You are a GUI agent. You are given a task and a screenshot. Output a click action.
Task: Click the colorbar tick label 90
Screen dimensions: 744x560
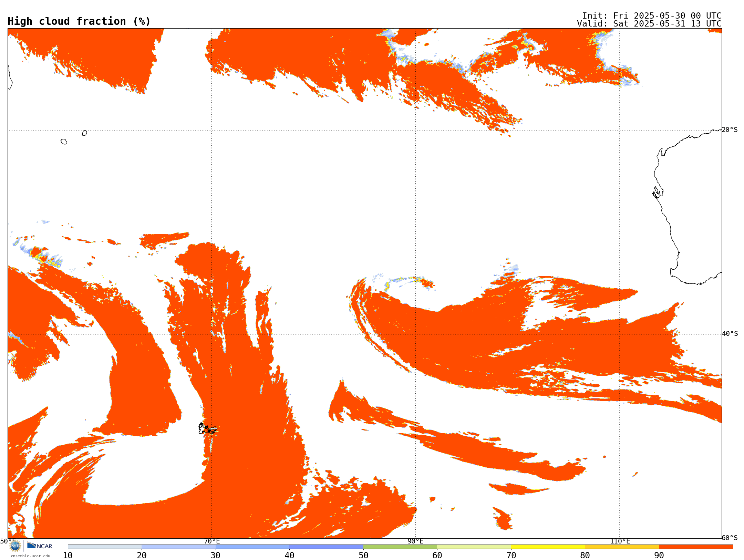(x=659, y=556)
